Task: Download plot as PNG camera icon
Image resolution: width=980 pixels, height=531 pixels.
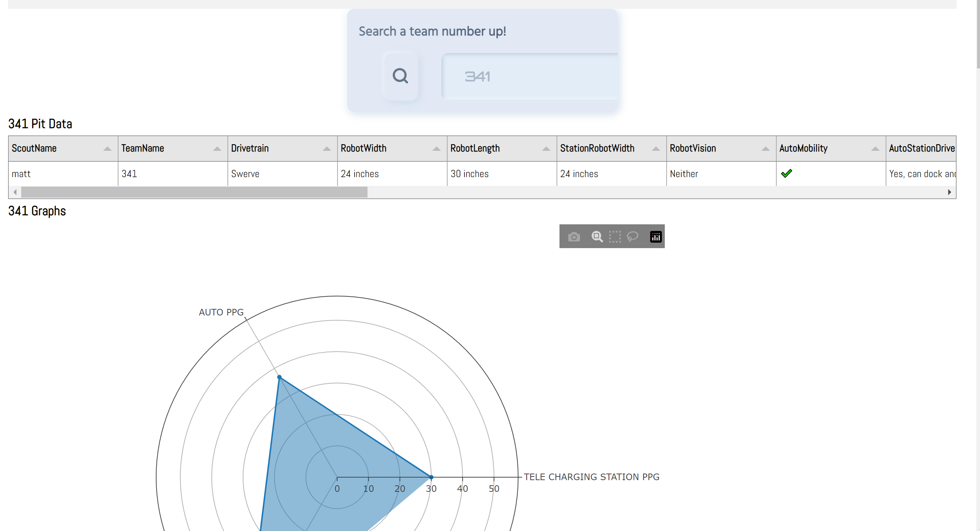Action: pos(574,237)
